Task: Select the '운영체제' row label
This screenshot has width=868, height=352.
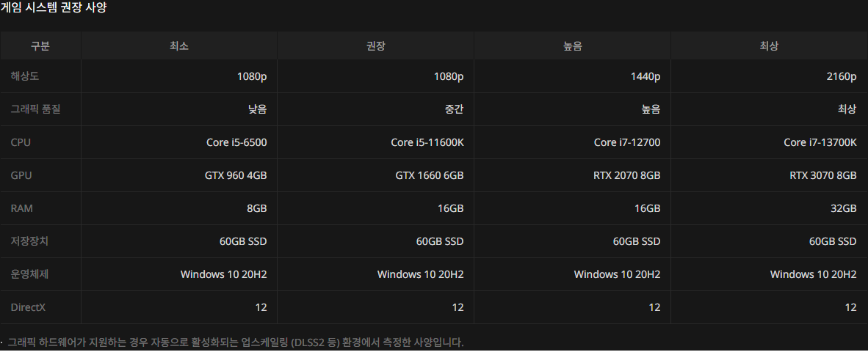Action: [x=29, y=274]
